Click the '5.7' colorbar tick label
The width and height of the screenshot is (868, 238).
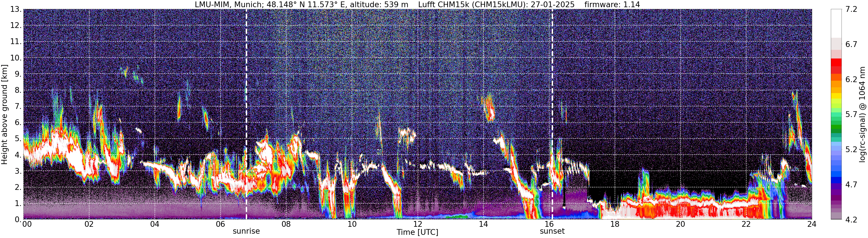852,115
